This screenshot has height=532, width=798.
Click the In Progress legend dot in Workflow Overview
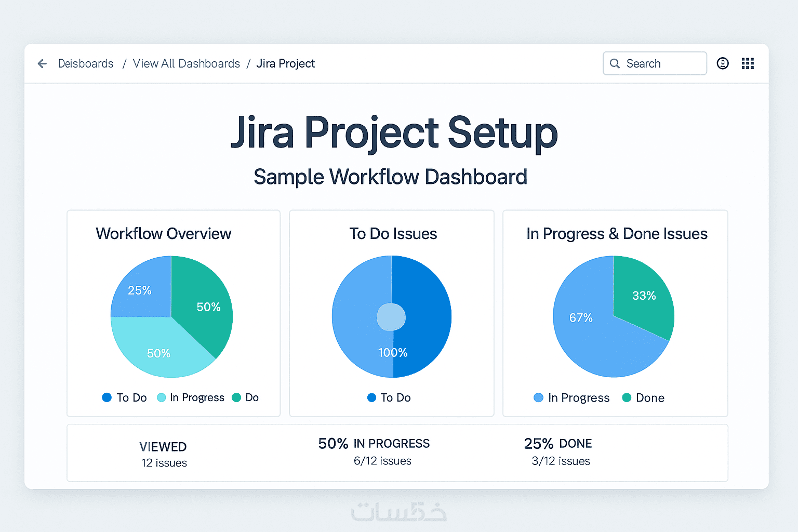point(161,397)
